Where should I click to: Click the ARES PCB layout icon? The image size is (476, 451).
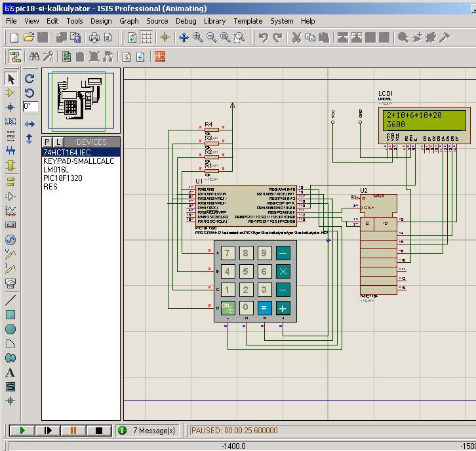point(160,56)
